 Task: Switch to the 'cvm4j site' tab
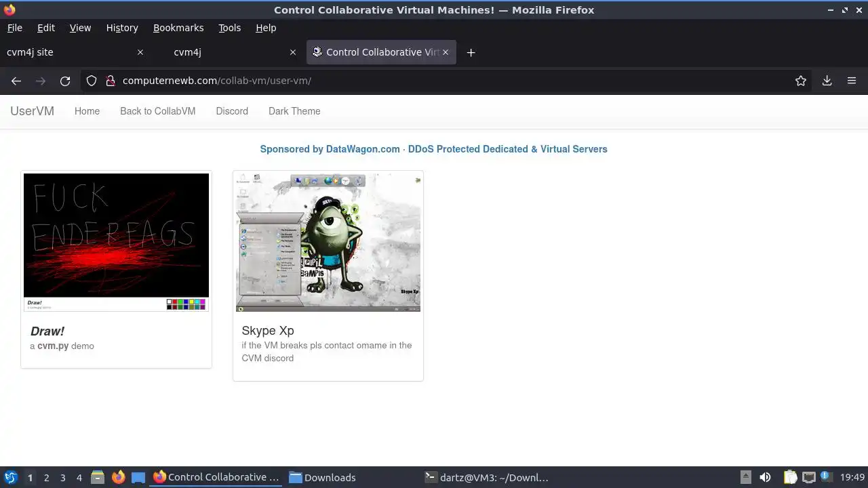click(x=75, y=52)
